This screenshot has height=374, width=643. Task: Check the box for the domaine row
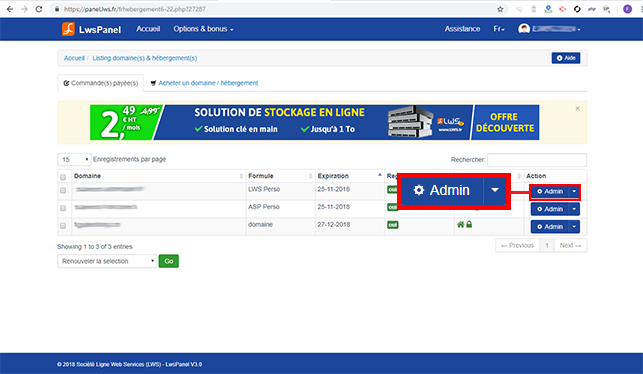coord(63,226)
